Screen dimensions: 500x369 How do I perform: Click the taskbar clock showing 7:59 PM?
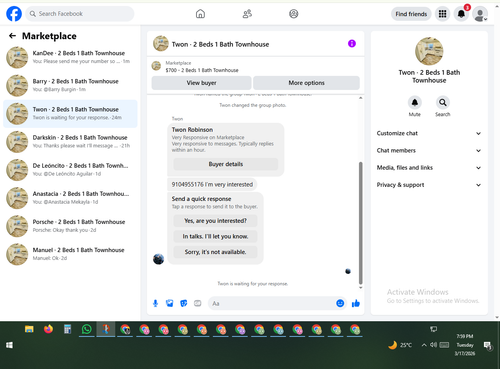click(465, 345)
